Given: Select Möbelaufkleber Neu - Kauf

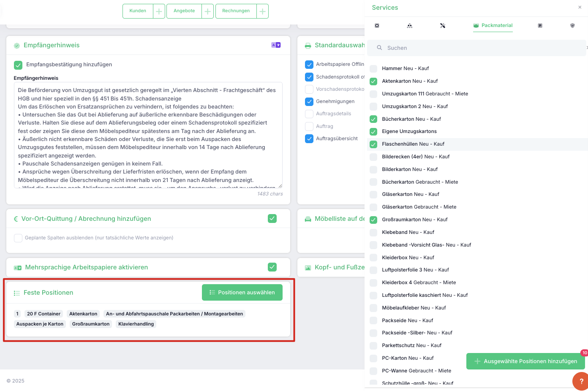Looking at the screenshot, I should click(373, 308).
